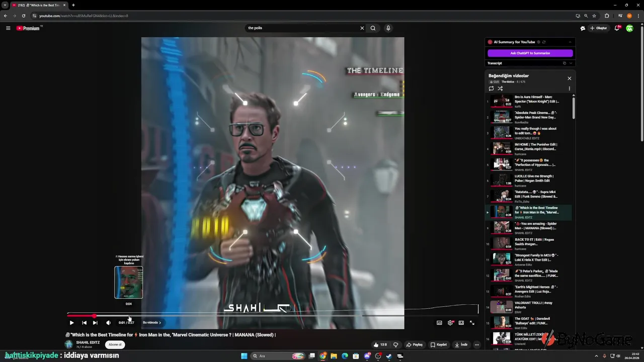Toggle playlist shuffle

500,88
